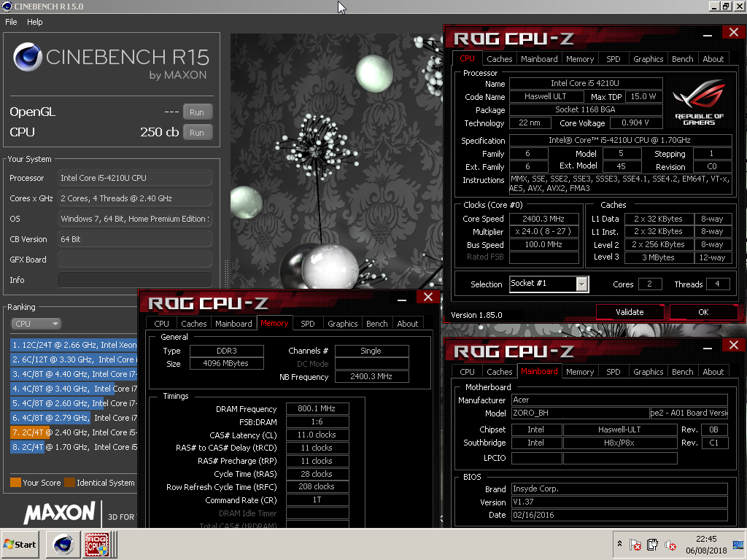The width and height of the screenshot is (747, 560).
Task: Select highlighted ranking row 7 2C/4T @ 2.40 GHz
Action: click(74, 432)
